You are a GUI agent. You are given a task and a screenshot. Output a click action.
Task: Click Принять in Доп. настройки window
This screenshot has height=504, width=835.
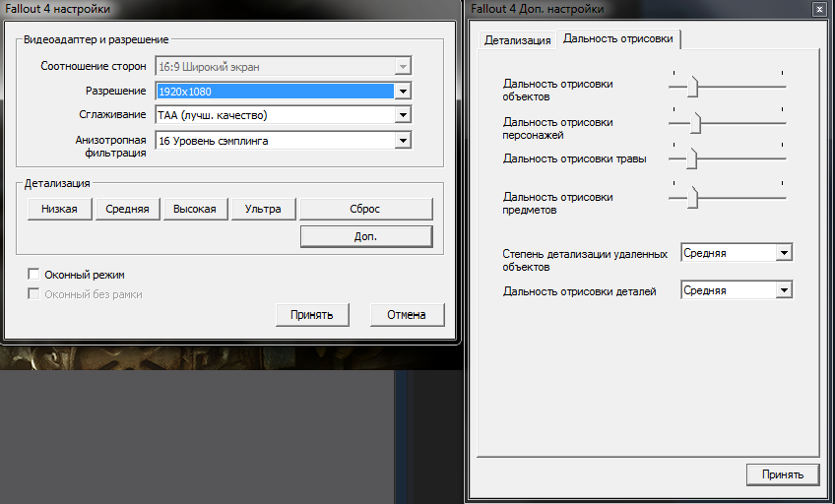tap(782, 474)
